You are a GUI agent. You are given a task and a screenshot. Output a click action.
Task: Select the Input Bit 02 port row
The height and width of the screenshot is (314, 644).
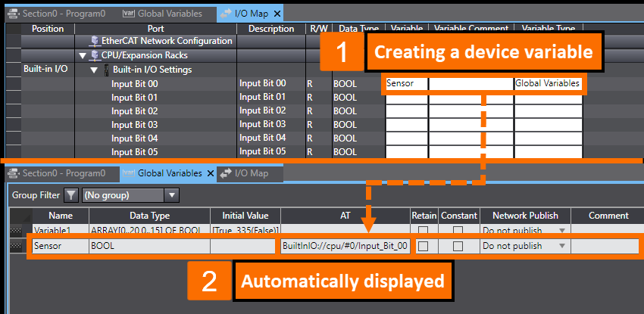[x=134, y=111]
